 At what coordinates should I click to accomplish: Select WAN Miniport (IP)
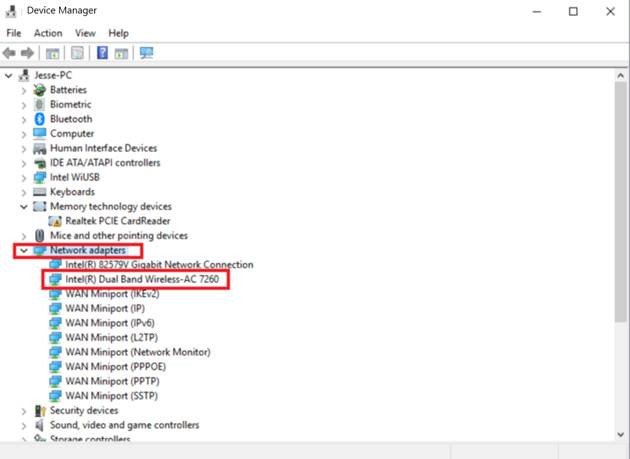pyautogui.click(x=105, y=308)
